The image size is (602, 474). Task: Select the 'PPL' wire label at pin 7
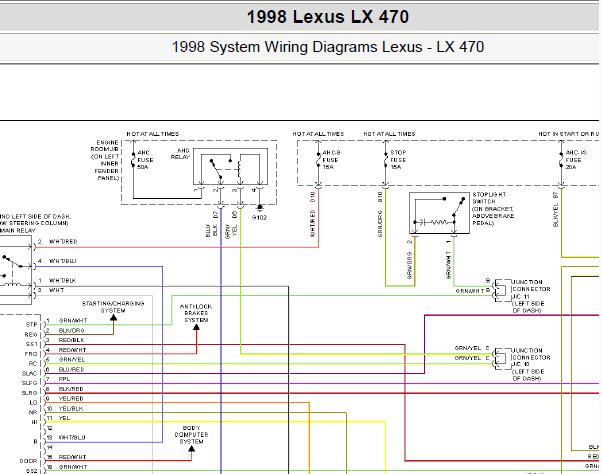64,379
